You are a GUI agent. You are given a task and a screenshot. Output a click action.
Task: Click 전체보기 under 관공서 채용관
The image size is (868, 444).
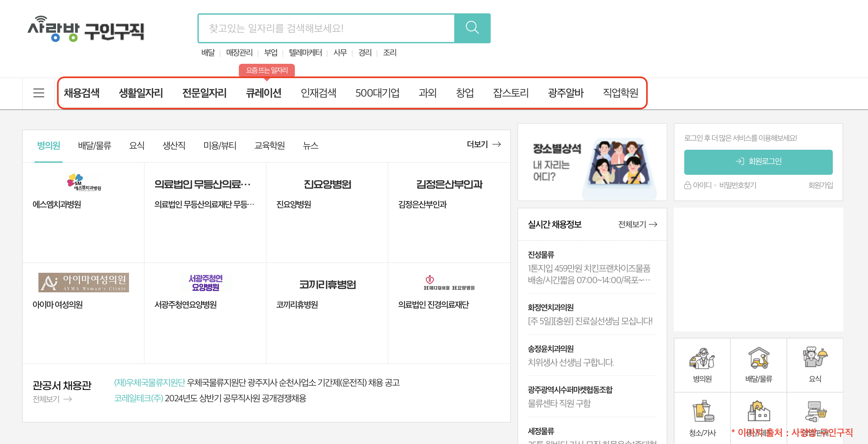[x=52, y=399]
